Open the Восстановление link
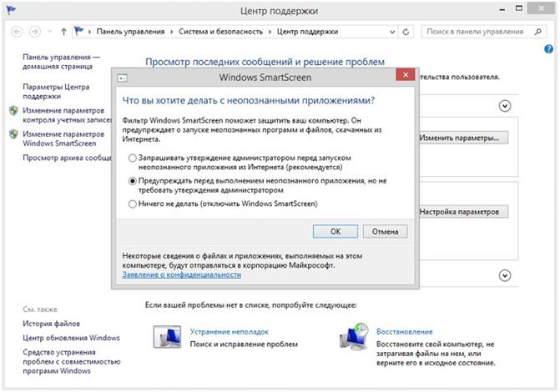 [x=404, y=332]
